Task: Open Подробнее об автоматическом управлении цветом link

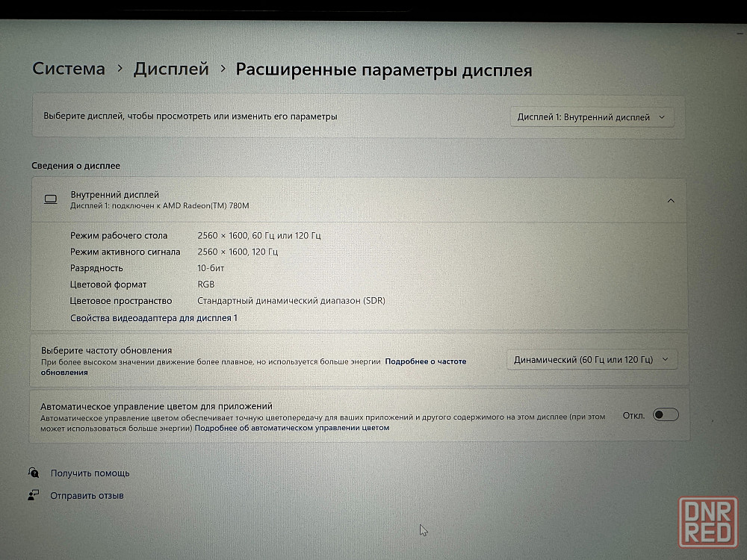Action: coord(292,429)
